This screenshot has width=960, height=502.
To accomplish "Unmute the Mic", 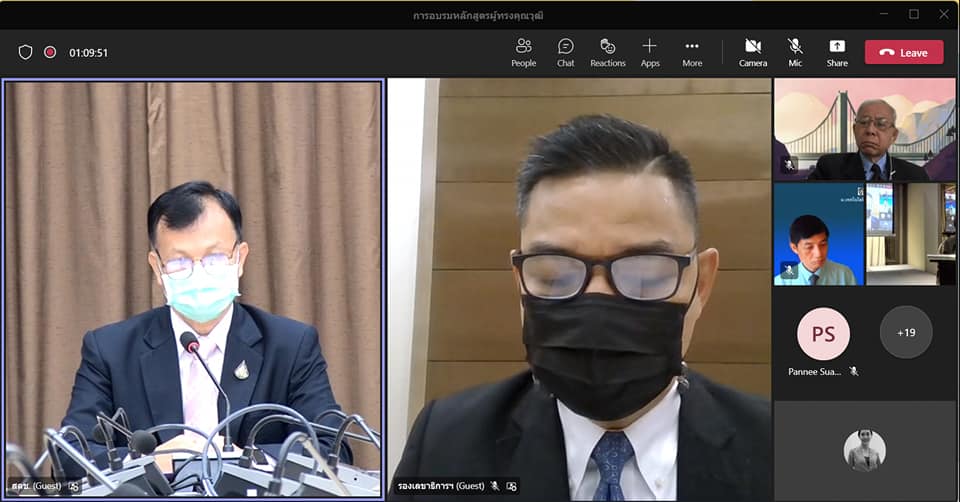I will click(x=795, y=52).
